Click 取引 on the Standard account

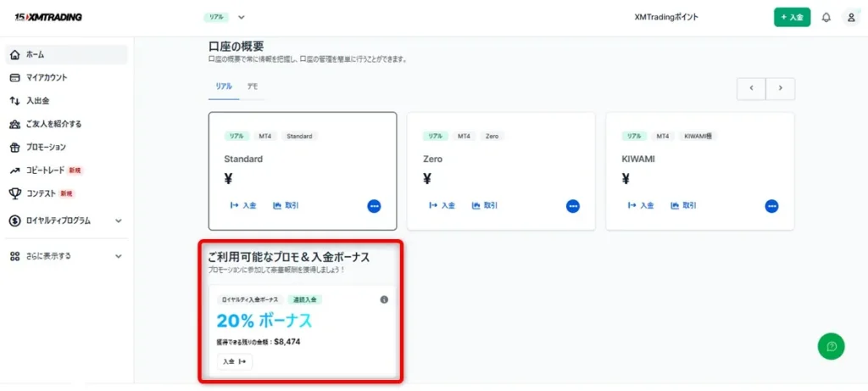287,205
